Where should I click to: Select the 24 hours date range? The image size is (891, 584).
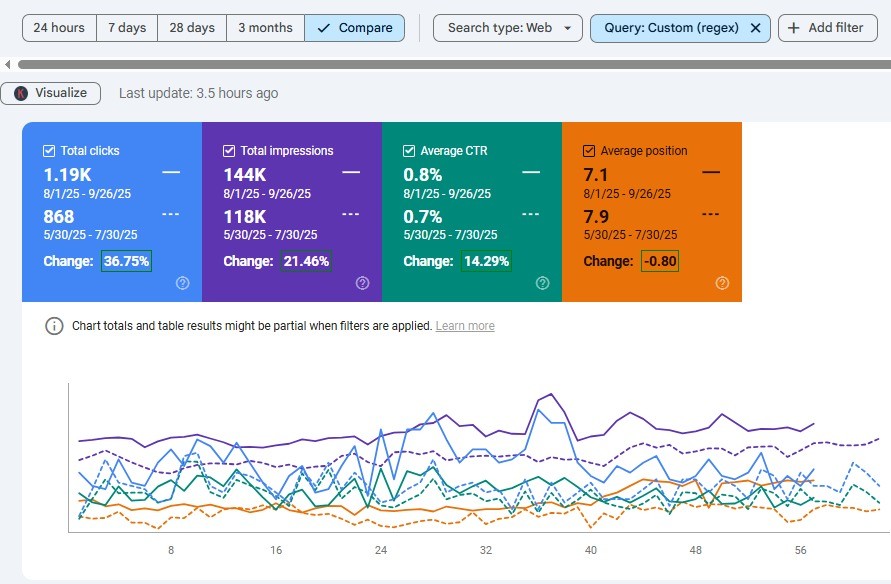tap(59, 28)
